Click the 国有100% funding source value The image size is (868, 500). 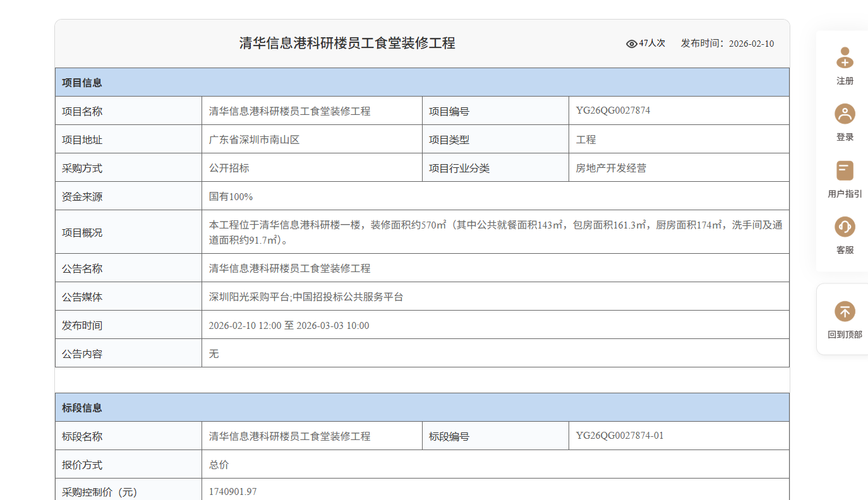(x=231, y=196)
